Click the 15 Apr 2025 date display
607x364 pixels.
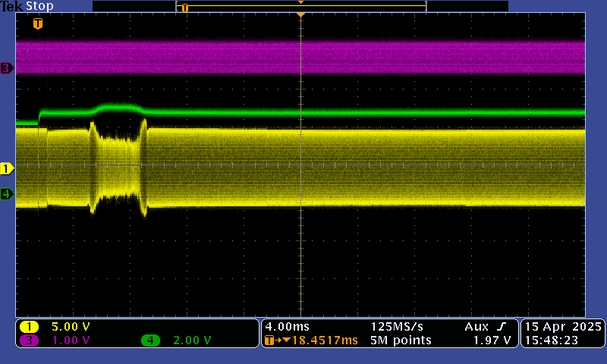(x=562, y=327)
